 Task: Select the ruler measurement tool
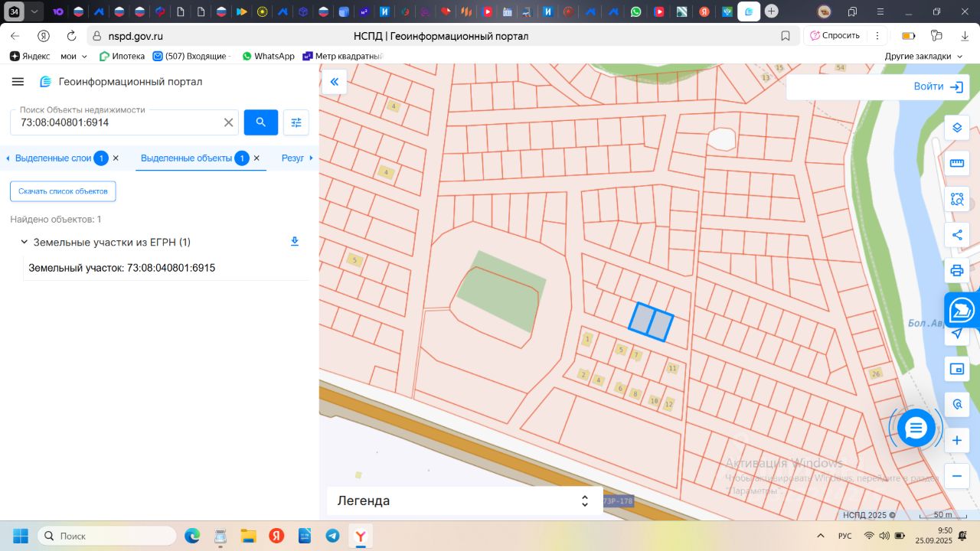[x=956, y=163]
